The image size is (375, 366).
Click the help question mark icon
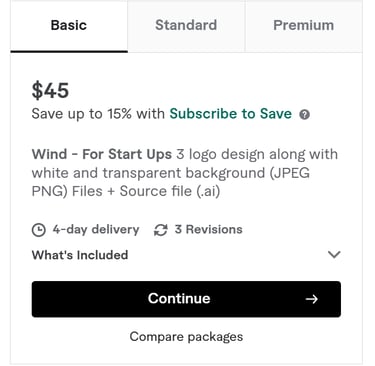pos(304,115)
